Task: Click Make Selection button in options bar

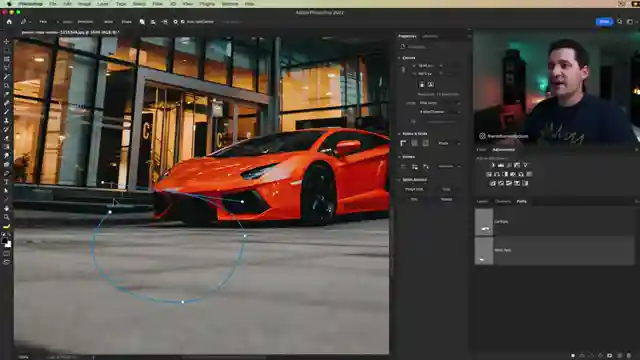Action: tap(85, 22)
